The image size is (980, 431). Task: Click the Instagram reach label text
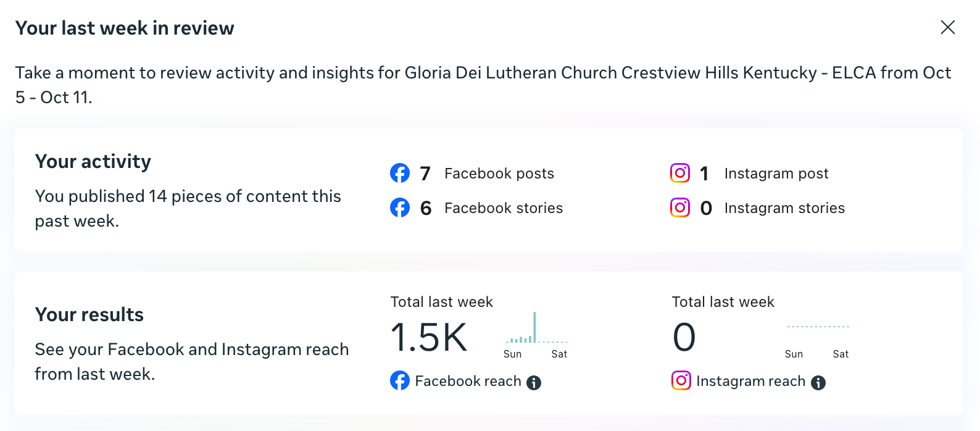tap(750, 381)
